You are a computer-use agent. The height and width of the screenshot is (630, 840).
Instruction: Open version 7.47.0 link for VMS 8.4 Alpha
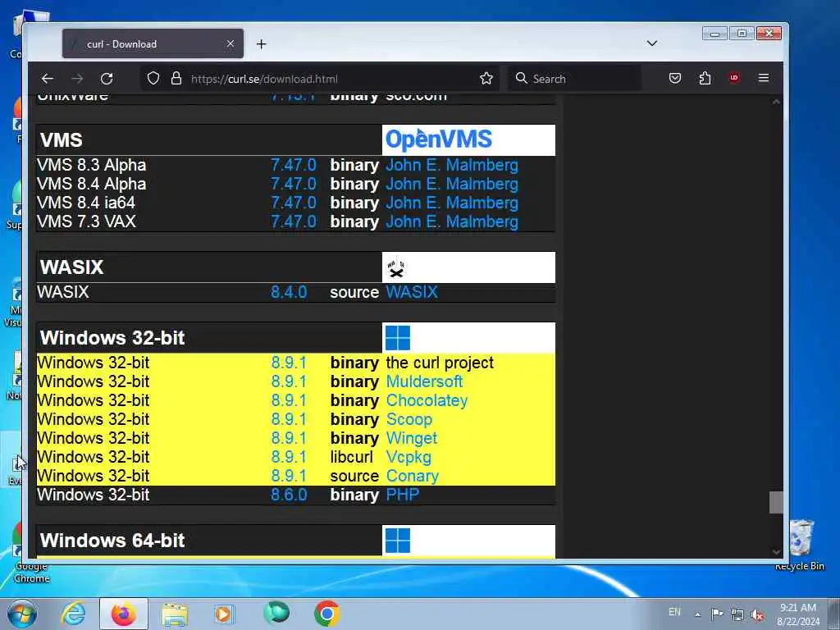click(x=294, y=184)
